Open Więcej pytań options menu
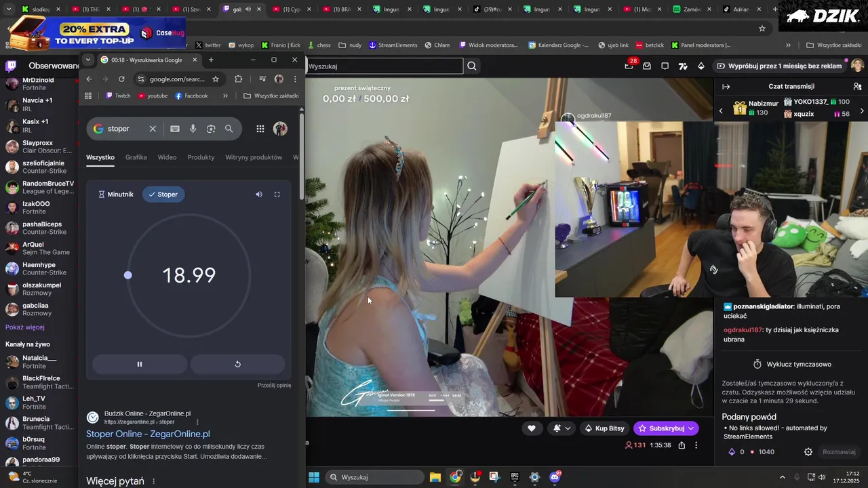Viewport: 868px width, 488px height. click(x=154, y=481)
